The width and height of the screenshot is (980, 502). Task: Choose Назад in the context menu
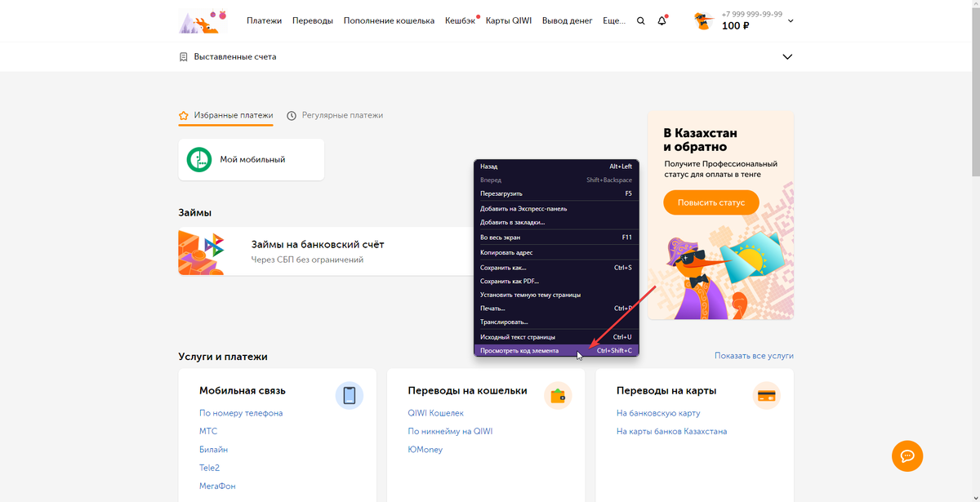point(556,166)
